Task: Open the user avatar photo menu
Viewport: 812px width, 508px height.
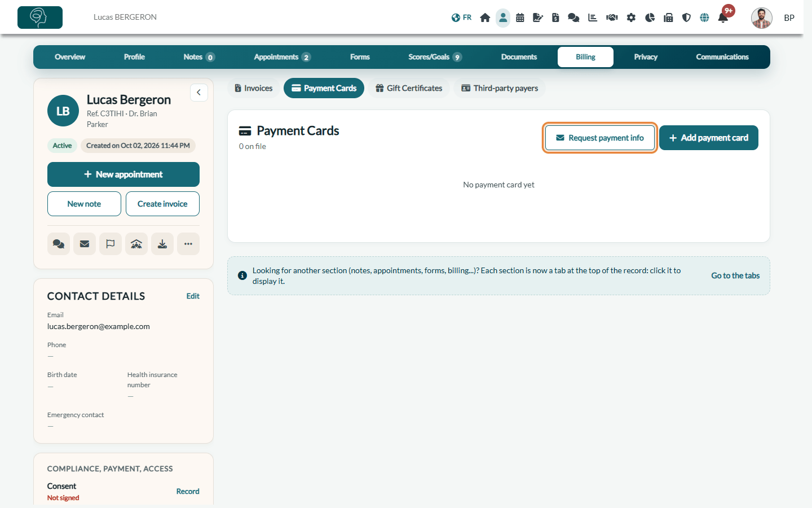Action: click(762, 18)
